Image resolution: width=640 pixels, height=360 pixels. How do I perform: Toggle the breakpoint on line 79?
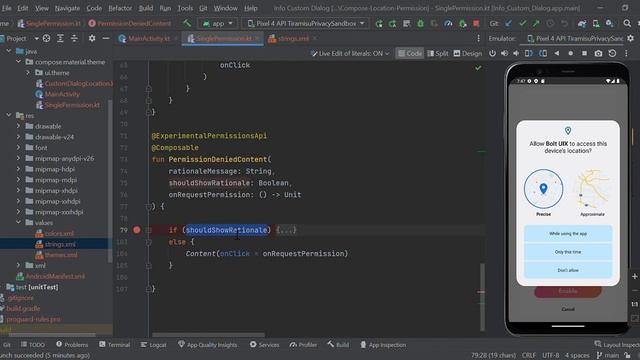click(x=137, y=230)
